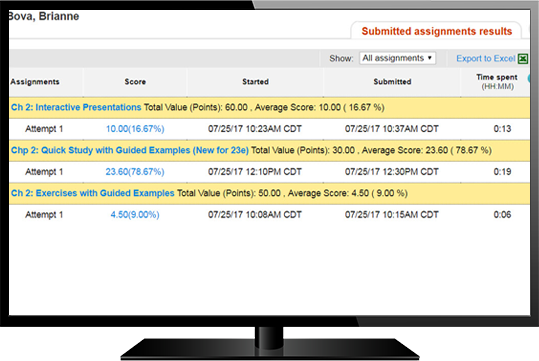Screen dimensions: 539x361
Task: Open Ch 2: Exercises with Guided Examples link
Action: (92, 193)
